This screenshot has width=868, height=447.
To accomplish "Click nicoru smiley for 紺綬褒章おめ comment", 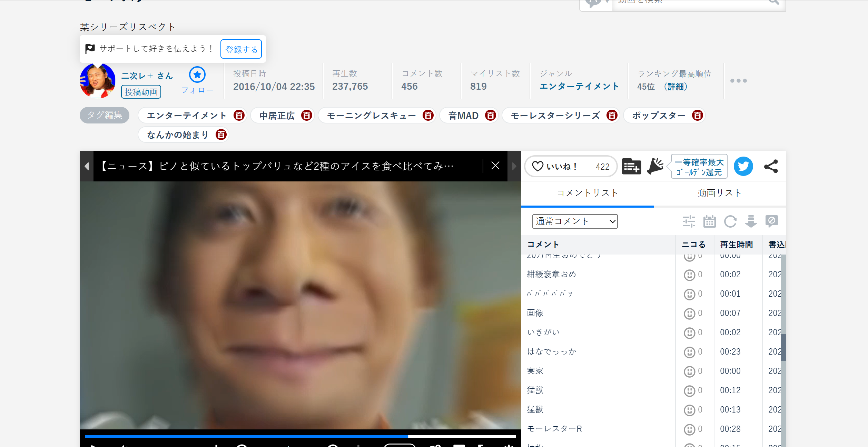I will 689,275.
